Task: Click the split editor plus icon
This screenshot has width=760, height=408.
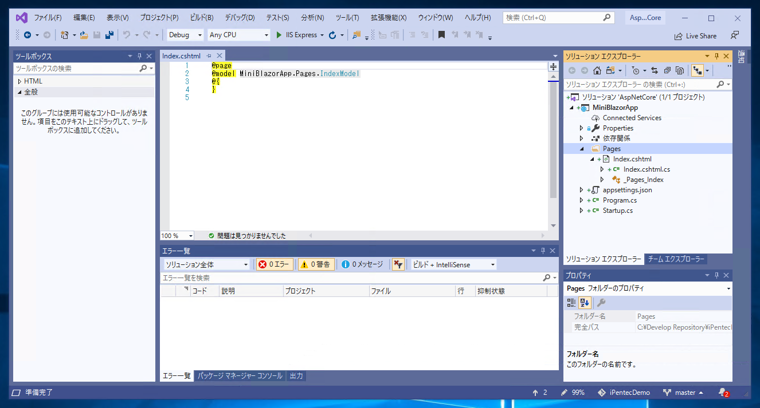Action: click(x=553, y=67)
